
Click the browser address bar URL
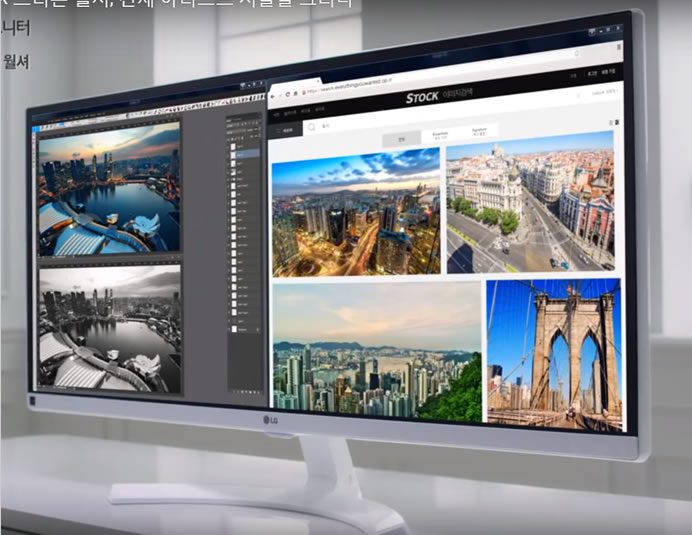coord(350,86)
